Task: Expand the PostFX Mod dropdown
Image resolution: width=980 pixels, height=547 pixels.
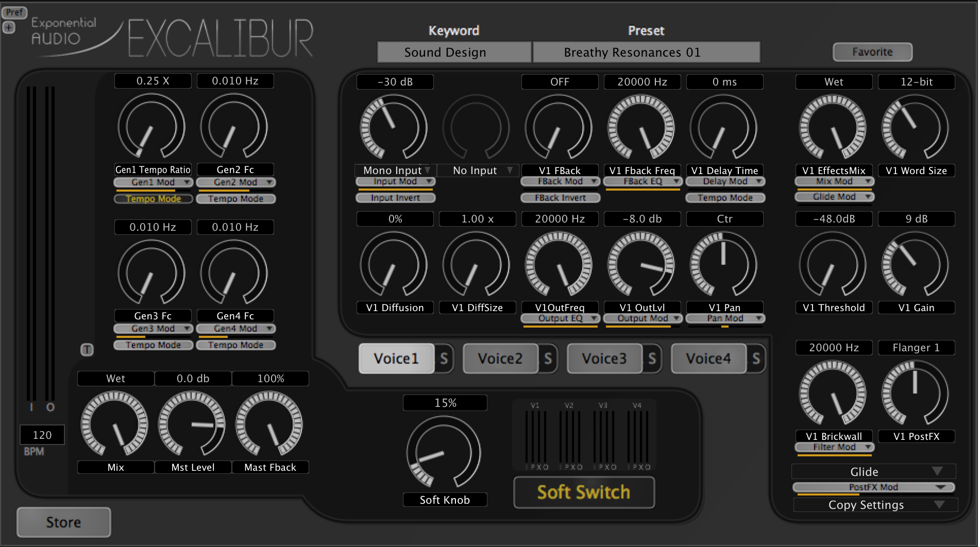Action: click(873, 487)
